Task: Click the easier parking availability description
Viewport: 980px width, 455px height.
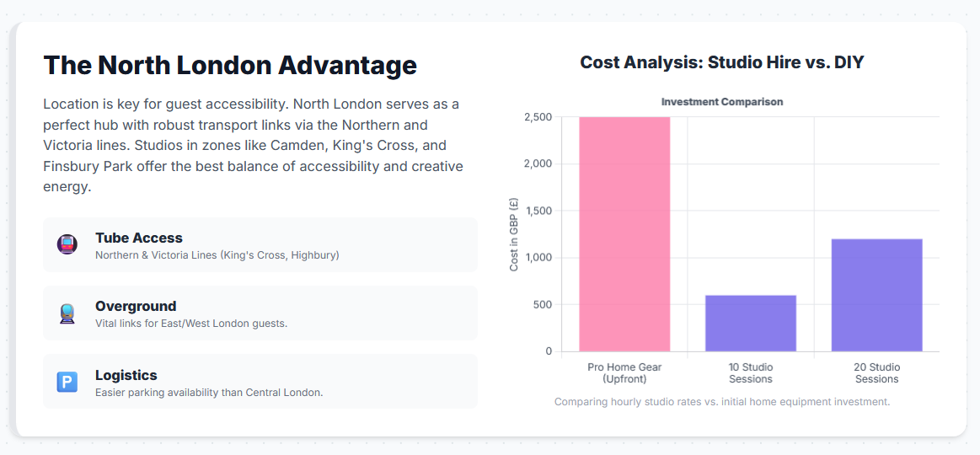Action: tap(209, 393)
